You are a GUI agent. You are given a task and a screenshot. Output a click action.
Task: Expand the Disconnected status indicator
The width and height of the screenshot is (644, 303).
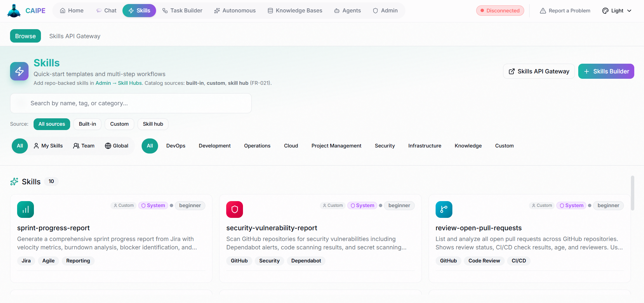[x=500, y=10]
